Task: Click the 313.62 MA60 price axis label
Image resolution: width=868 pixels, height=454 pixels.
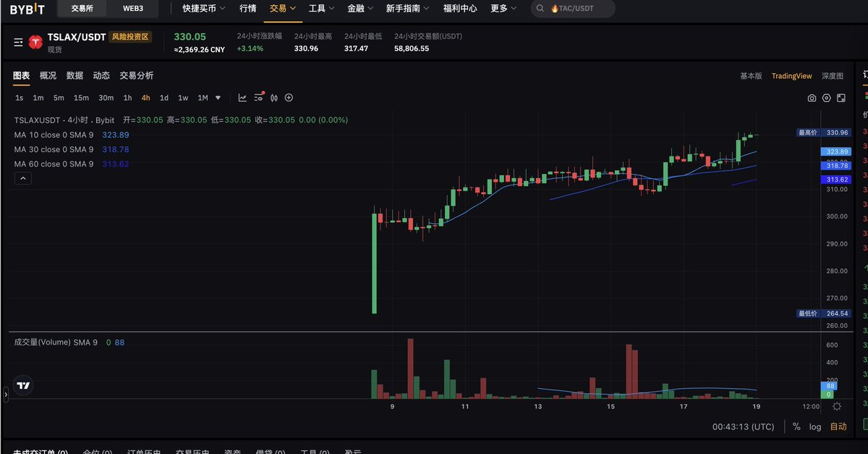Action: coord(837,179)
